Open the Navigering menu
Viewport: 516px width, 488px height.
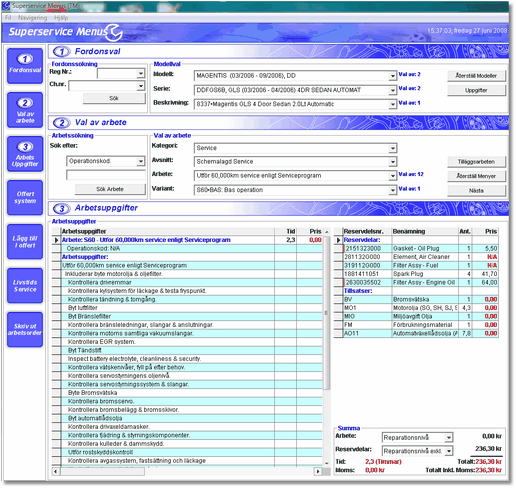click(32, 18)
